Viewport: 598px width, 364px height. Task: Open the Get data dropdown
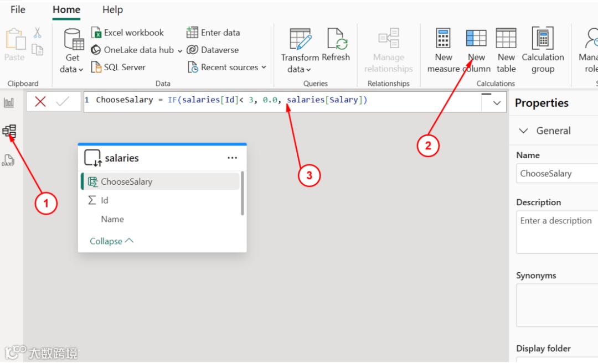pos(71,51)
